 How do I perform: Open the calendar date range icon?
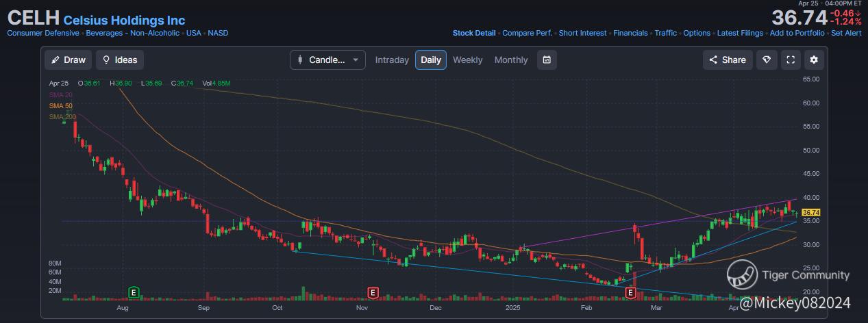[x=547, y=60]
